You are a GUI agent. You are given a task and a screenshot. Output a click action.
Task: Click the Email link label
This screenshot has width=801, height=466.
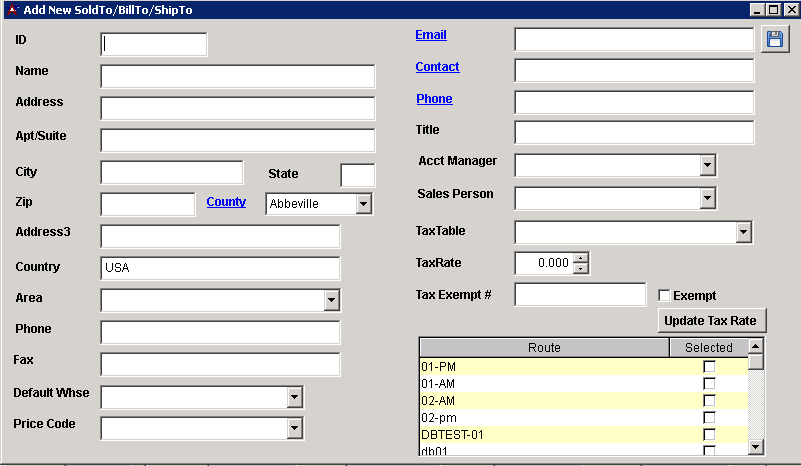431,35
